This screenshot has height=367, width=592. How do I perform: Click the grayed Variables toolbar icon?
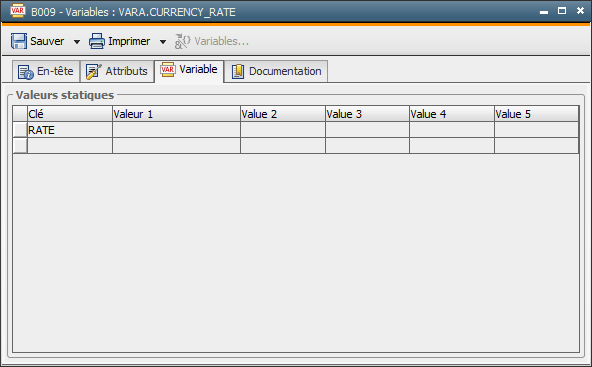(x=182, y=41)
